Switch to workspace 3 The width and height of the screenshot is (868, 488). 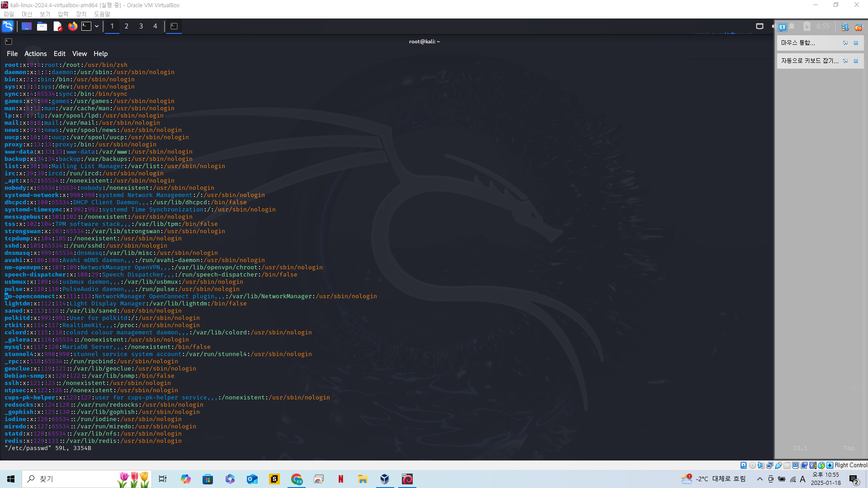[141, 26]
